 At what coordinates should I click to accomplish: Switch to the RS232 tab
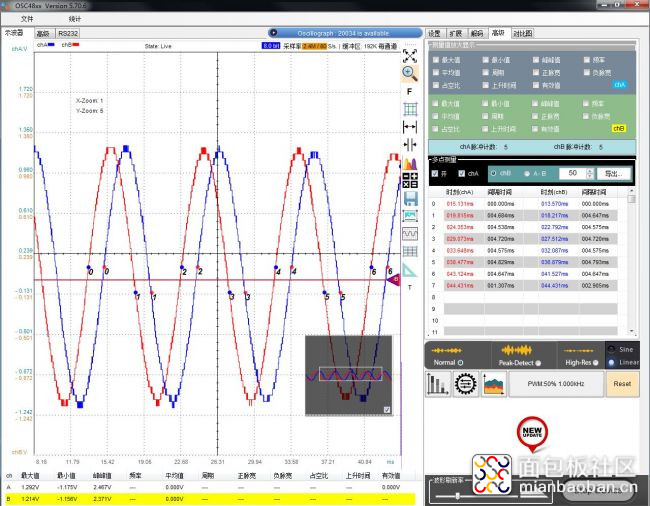point(68,33)
